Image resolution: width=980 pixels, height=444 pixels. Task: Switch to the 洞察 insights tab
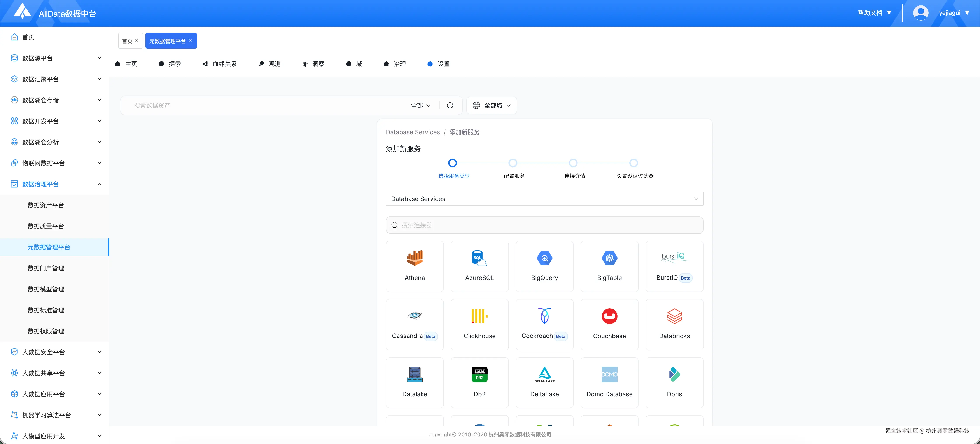pyautogui.click(x=313, y=64)
